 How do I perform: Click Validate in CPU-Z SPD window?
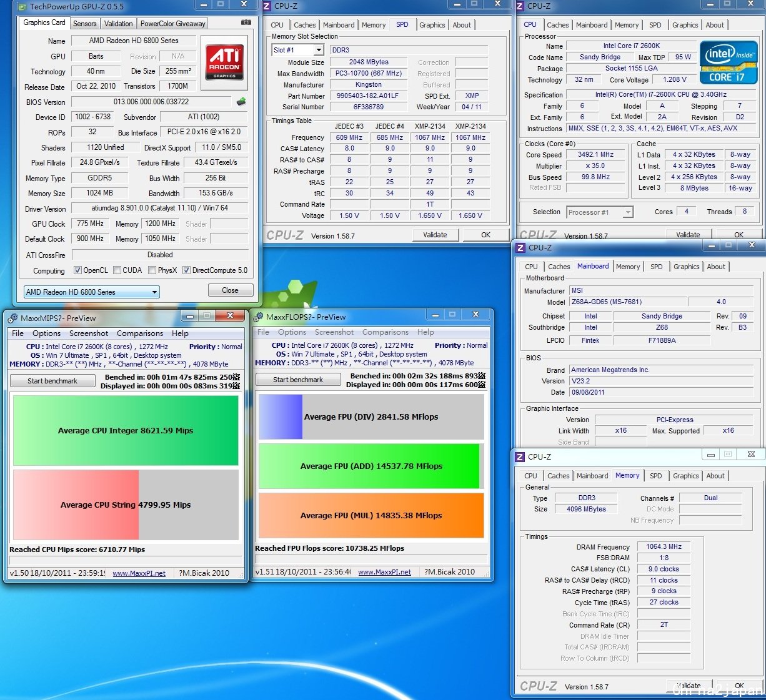[435, 235]
